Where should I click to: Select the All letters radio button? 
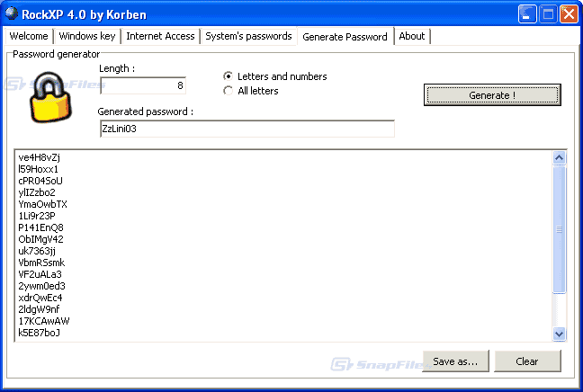pyautogui.click(x=228, y=91)
